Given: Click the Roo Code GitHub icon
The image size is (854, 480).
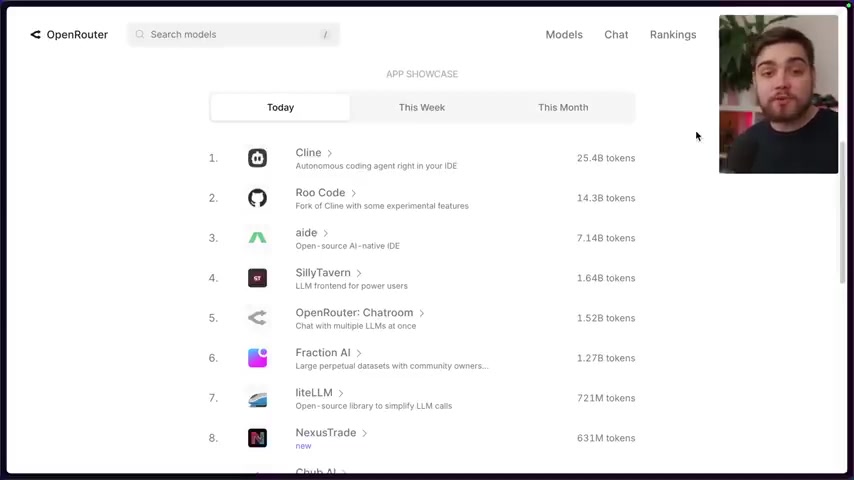Looking at the screenshot, I should pyautogui.click(x=257, y=198).
